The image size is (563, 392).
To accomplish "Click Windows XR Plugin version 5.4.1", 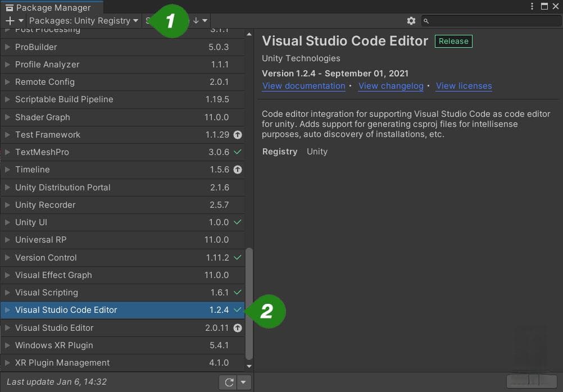I will (219, 345).
